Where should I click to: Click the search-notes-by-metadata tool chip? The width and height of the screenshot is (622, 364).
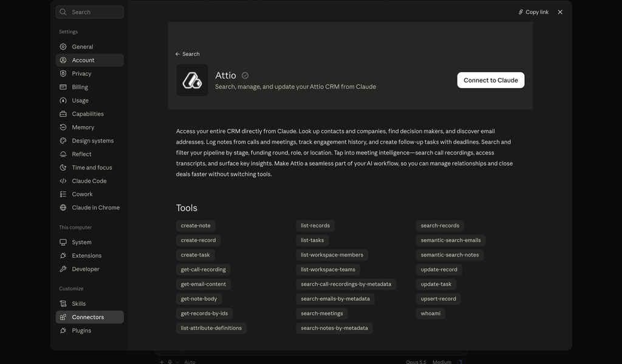335,328
